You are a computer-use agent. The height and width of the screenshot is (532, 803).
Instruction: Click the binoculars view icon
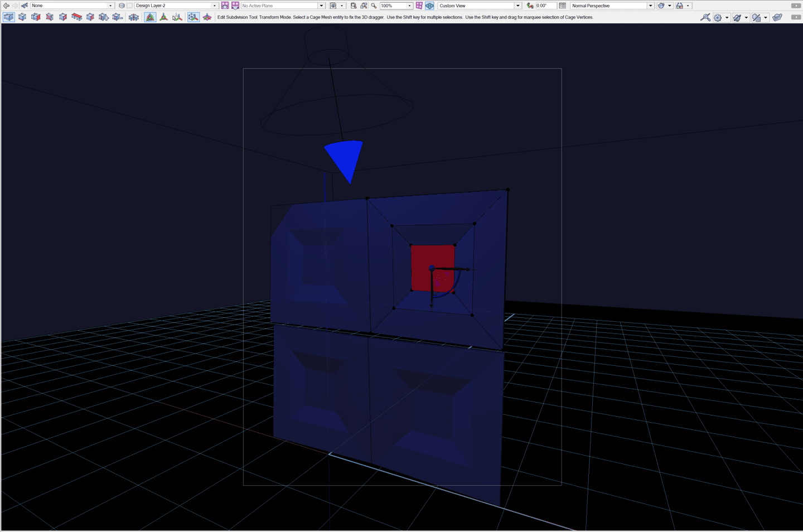[x=680, y=6]
